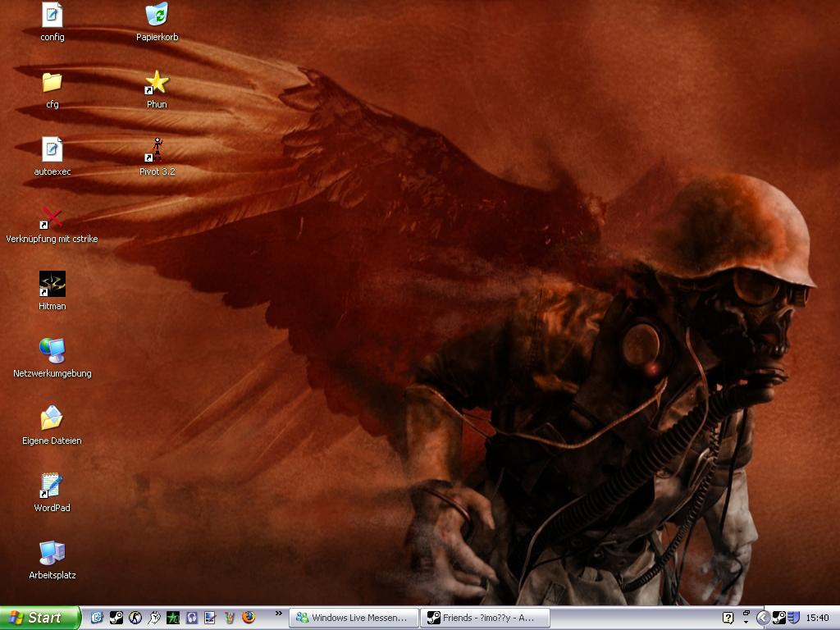Launch Counter-Strike from quick launch
The width and height of the screenshot is (840, 630).
click(135, 618)
